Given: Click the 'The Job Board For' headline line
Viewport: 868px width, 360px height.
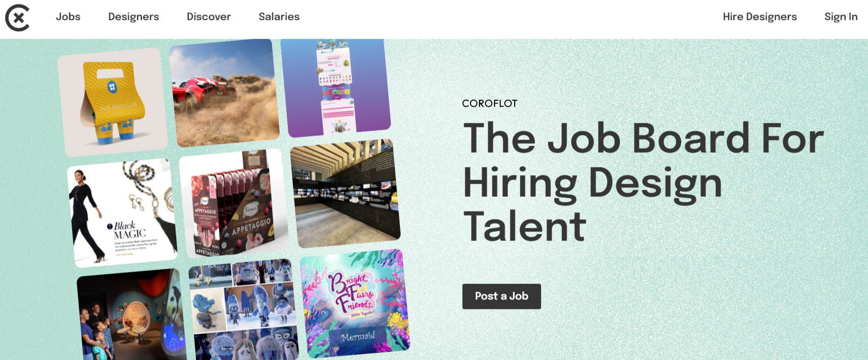Looking at the screenshot, I should coord(643,138).
